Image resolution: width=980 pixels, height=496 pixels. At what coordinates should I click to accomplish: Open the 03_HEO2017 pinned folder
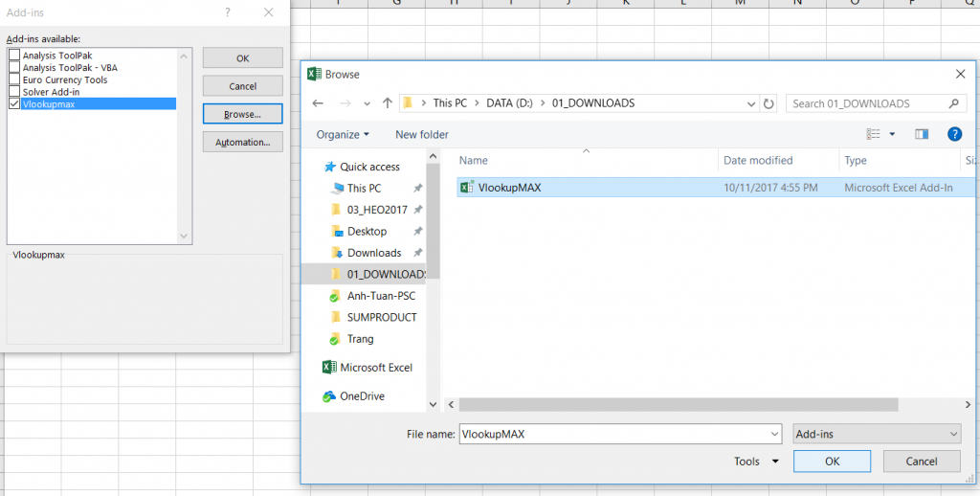[x=377, y=210]
